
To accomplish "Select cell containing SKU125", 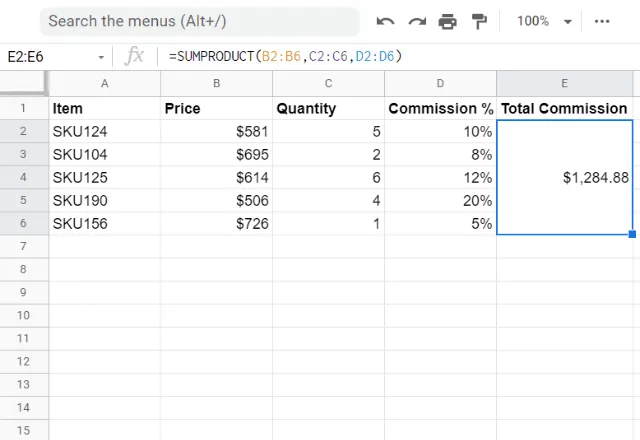I will tap(105, 177).
